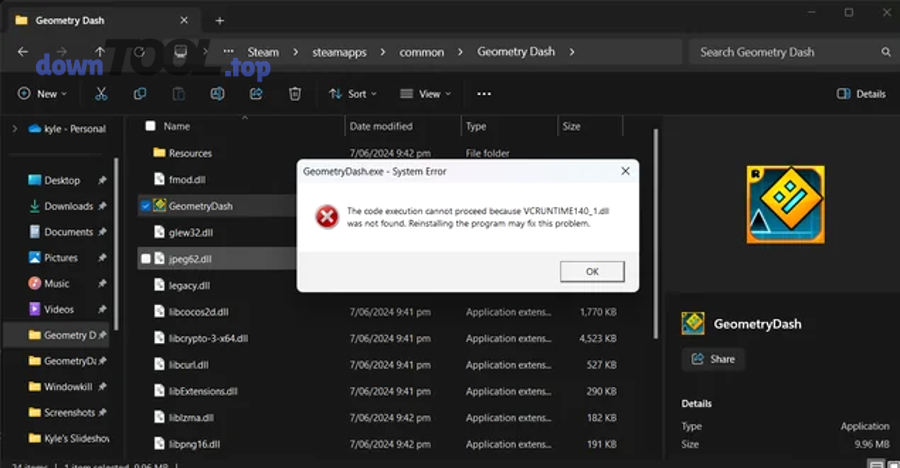Expand chevron after Geometry Dash breadcrumb
This screenshot has height=468, width=900.
pos(572,52)
